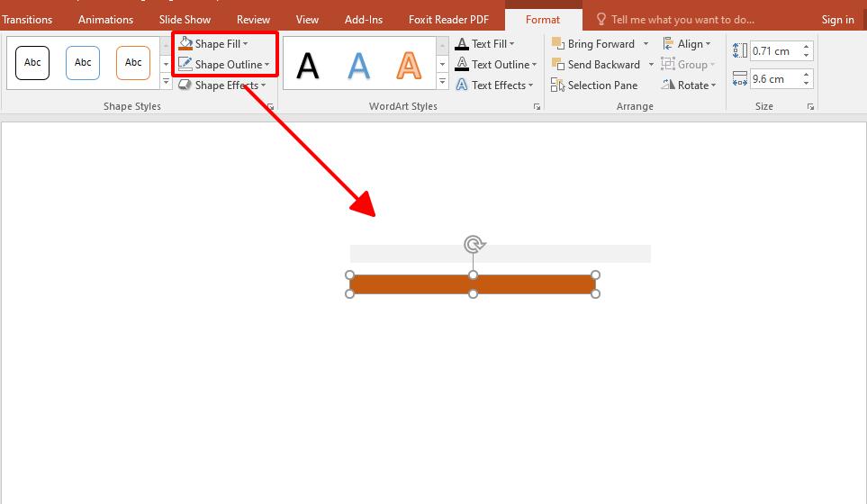The width and height of the screenshot is (867, 504).
Task: Click the Sign in link
Action: [837, 19]
